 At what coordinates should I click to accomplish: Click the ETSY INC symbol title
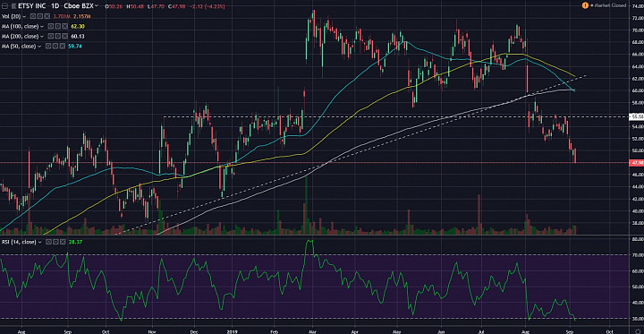32,5
